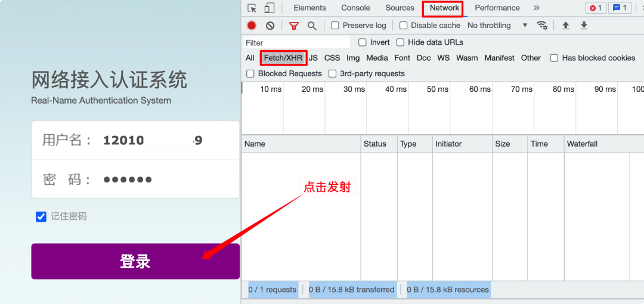Screen dimensions: 644x304
Task: Enable Preserve log checkbox
Action: pyautogui.click(x=335, y=26)
